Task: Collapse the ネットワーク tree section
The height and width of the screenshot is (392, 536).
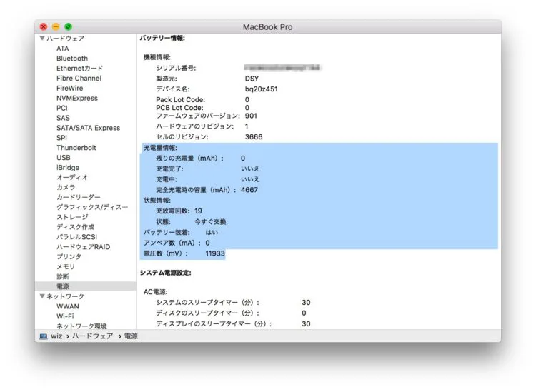Action: click(x=42, y=296)
